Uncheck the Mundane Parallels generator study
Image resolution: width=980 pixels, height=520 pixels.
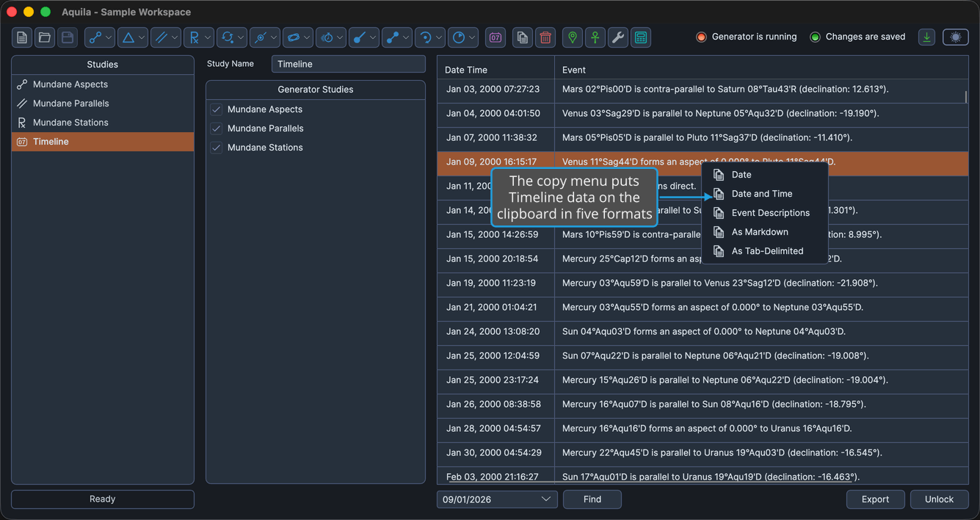click(x=216, y=129)
